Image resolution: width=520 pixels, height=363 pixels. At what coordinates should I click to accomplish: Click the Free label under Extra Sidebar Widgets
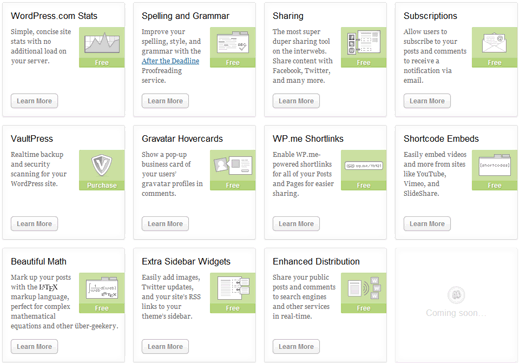coord(233,308)
